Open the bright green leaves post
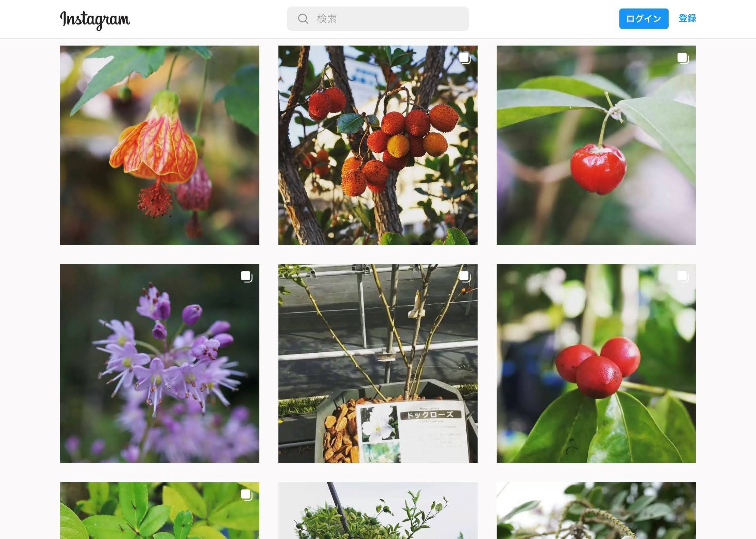 coord(159,510)
